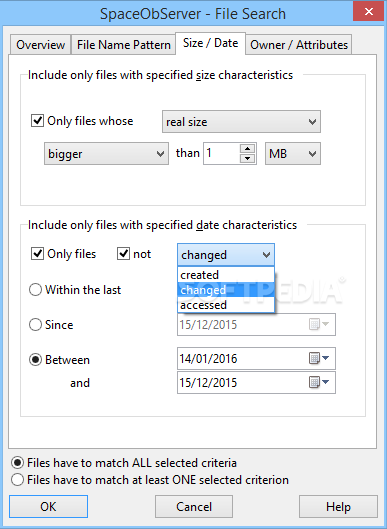Decrease size value with down spinner arrow
Viewport: 387px width, 529px height.
pyautogui.click(x=248, y=158)
